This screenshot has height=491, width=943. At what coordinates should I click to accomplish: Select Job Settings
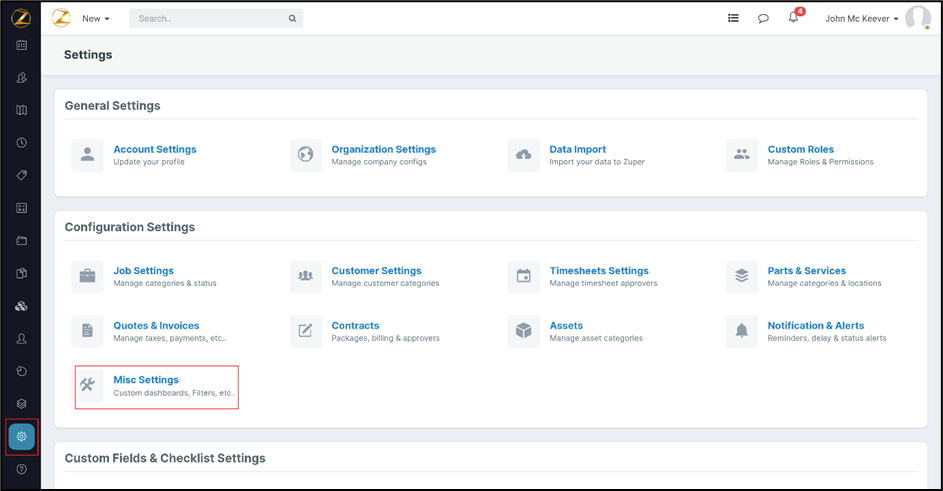click(143, 270)
